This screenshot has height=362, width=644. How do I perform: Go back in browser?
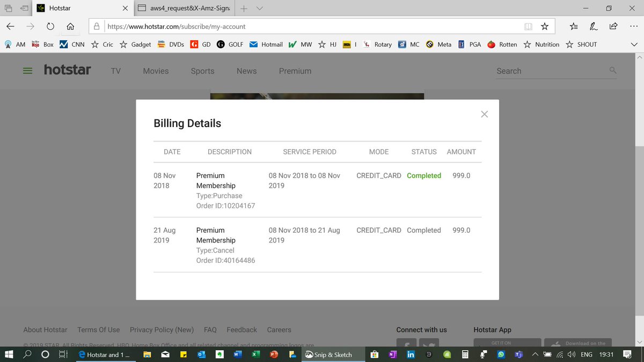click(10, 26)
